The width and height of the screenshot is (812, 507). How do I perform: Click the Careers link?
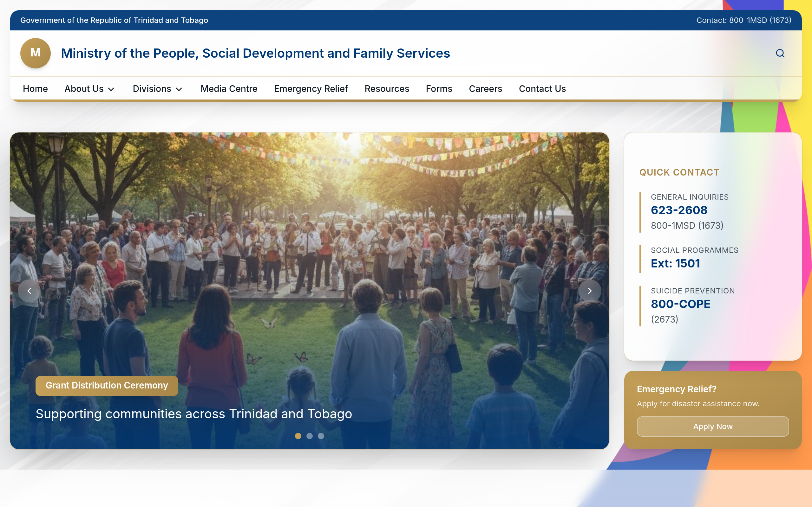point(485,88)
